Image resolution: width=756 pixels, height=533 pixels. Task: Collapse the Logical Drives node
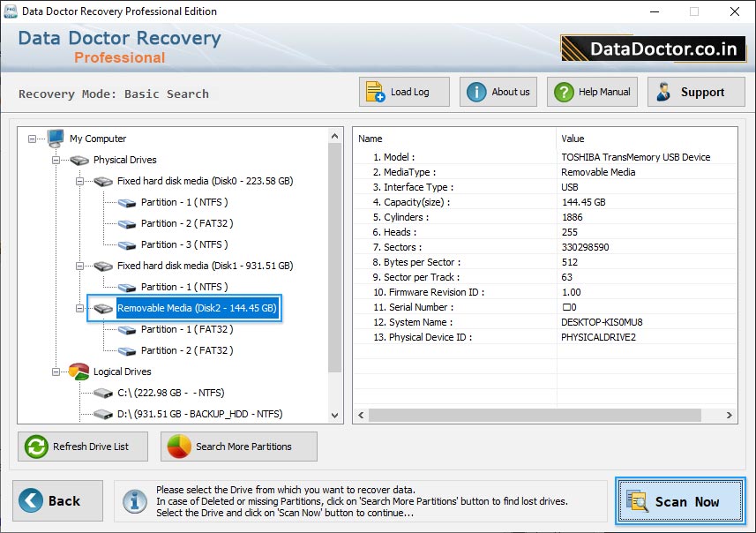click(x=56, y=372)
